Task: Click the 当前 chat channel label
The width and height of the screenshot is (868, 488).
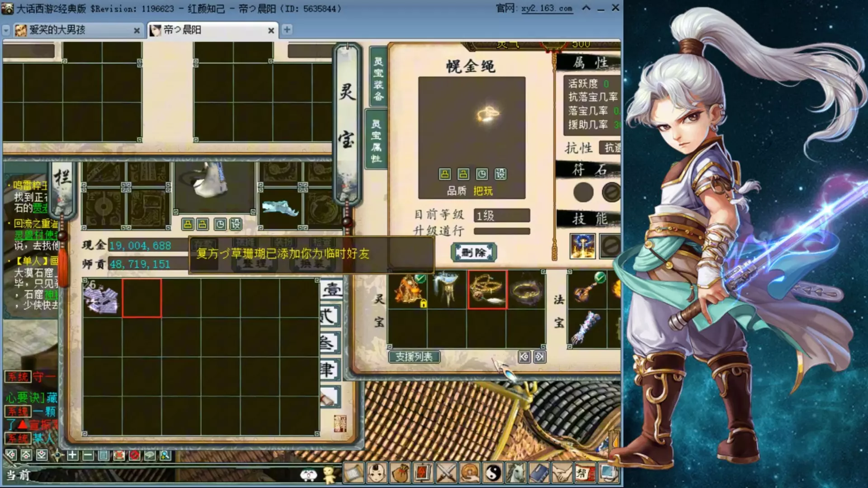Action: point(18,474)
